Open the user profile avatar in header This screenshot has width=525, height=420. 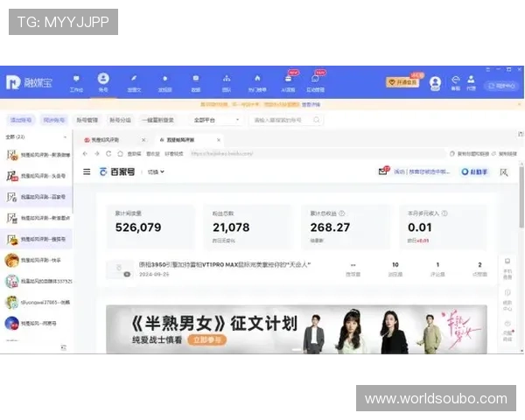(435, 83)
